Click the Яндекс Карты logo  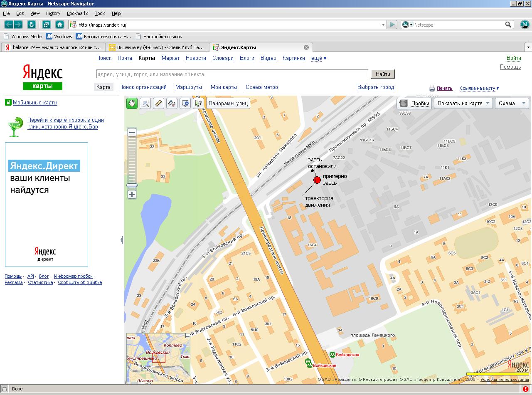[42, 77]
